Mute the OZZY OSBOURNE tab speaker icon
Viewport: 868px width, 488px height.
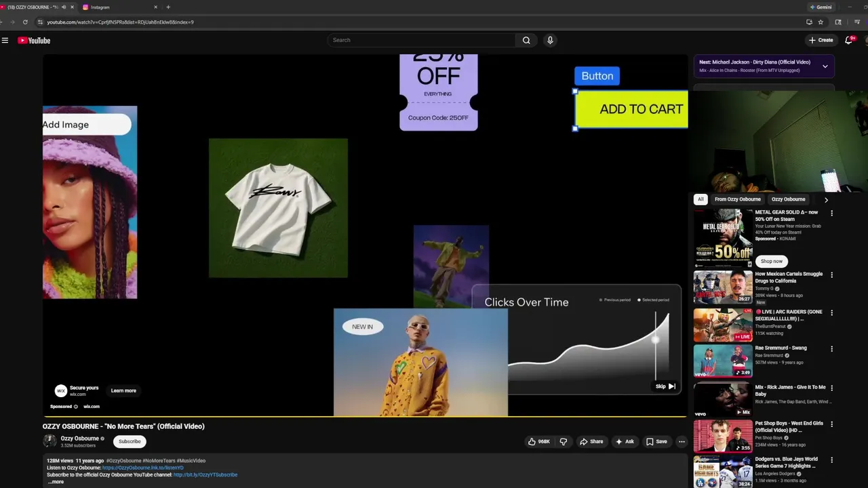click(64, 7)
